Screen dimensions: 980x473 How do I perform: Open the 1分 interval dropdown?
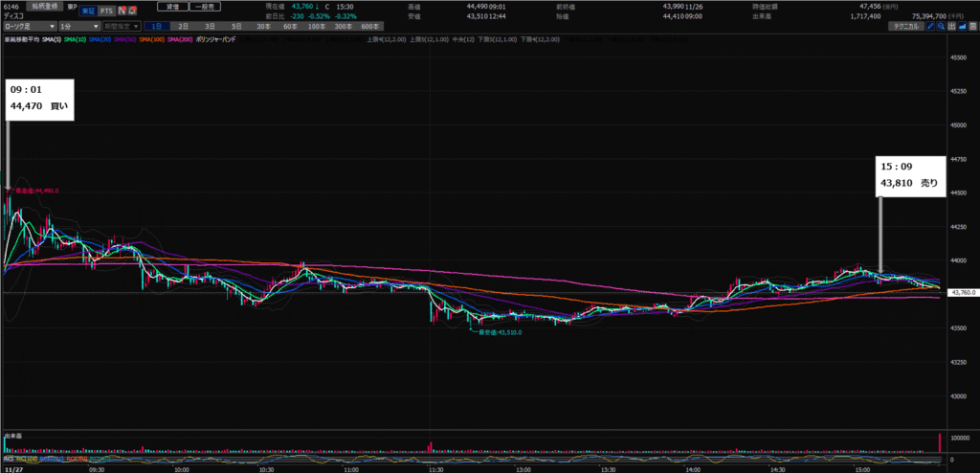(x=76, y=27)
